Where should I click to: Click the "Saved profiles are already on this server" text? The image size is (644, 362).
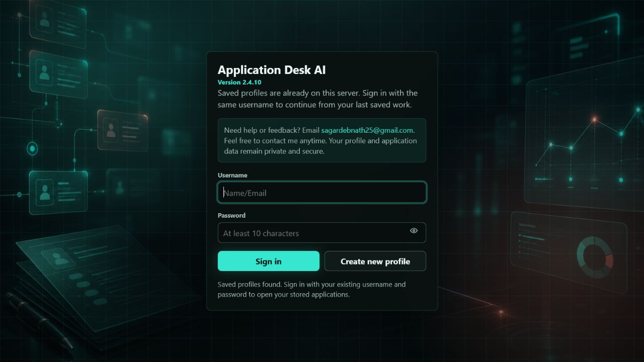click(x=317, y=99)
